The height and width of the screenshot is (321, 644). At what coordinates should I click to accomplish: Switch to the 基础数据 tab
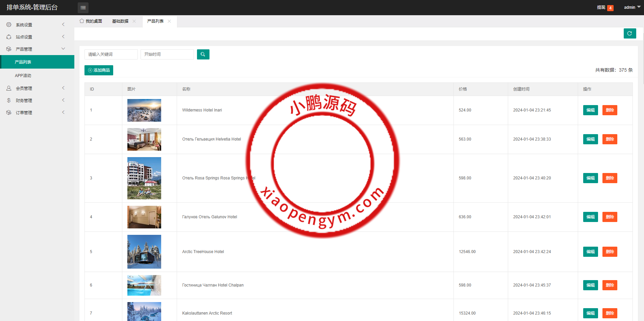coord(120,21)
